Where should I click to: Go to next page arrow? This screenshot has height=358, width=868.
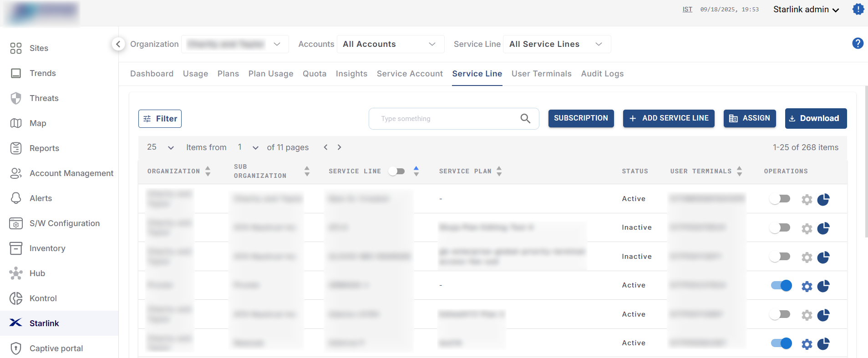click(339, 147)
